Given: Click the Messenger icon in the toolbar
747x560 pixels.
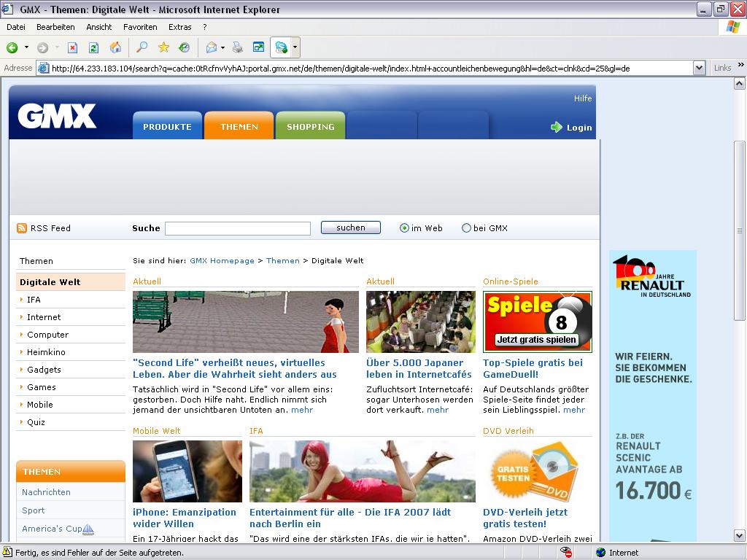Looking at the screenshot, I should coord(281,47).
